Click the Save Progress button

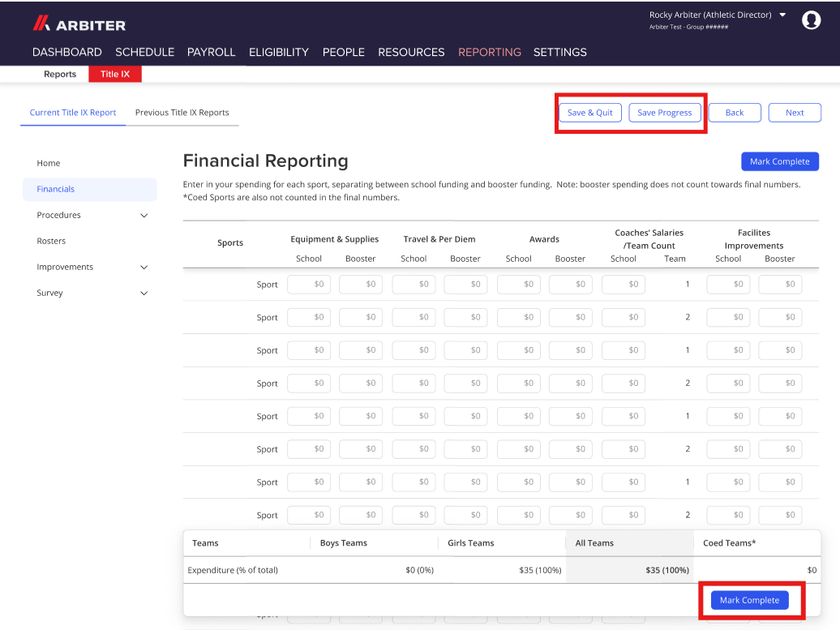665,113
